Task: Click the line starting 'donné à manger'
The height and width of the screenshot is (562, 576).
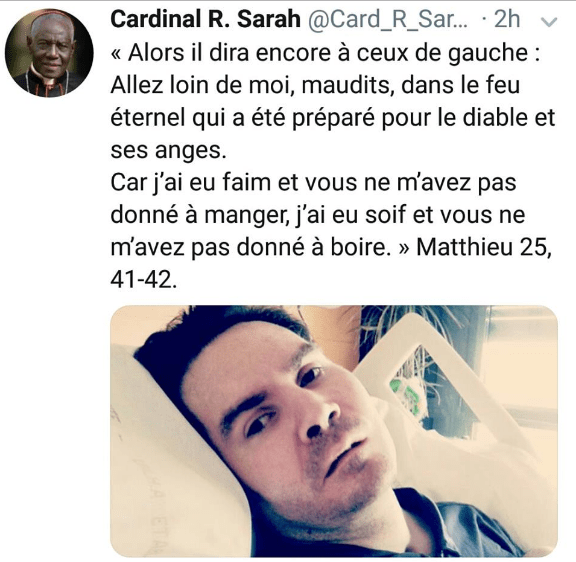Action: pos(318,215)
